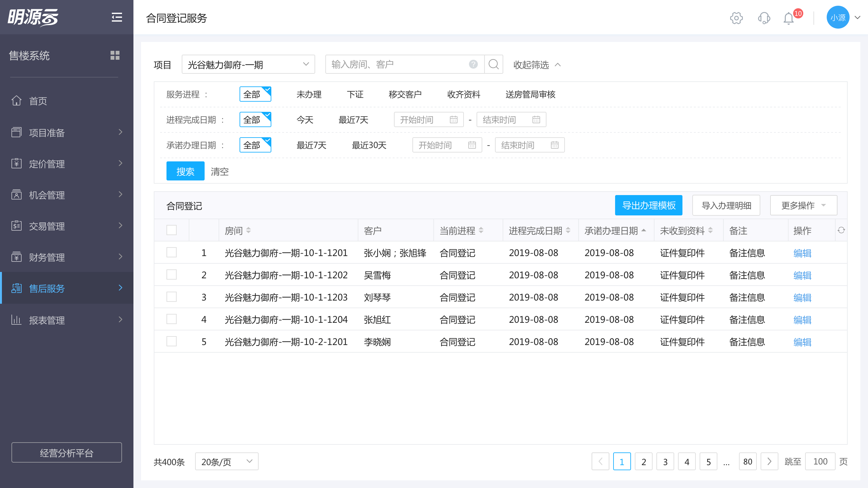Click 编辑 for 张小娴；张旭锋

point(802,253)
